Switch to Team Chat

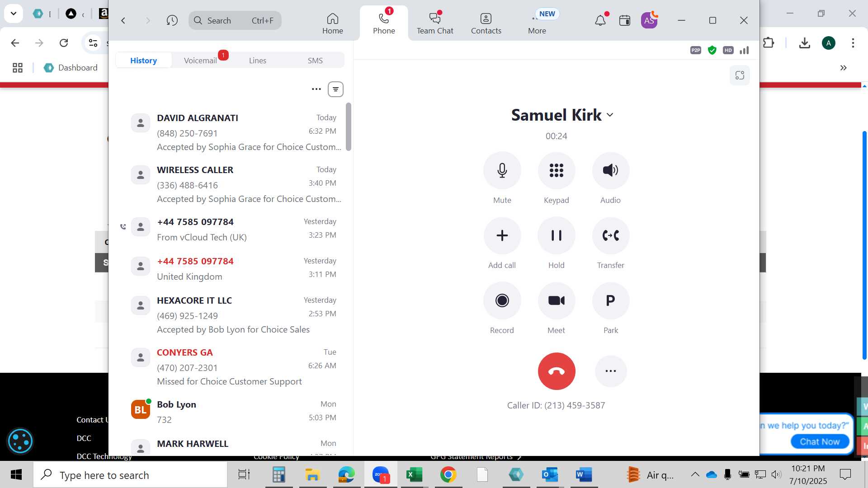(x=435, y=23)
